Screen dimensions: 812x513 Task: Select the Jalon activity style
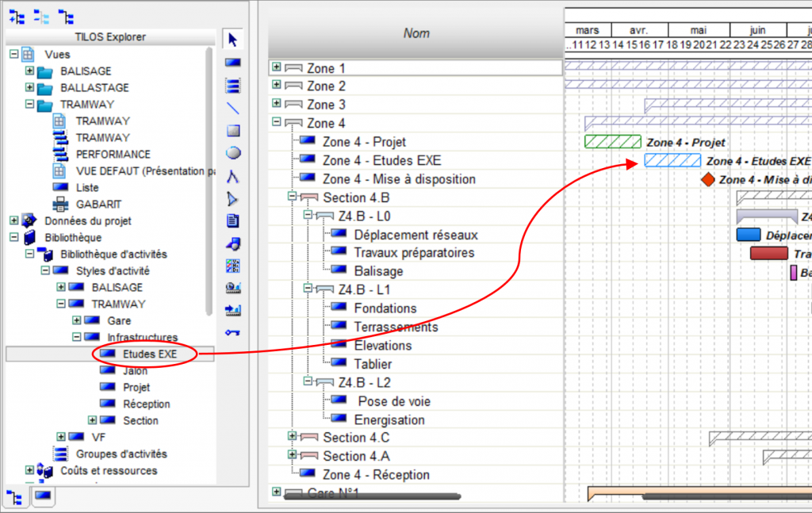click(135, 370)
